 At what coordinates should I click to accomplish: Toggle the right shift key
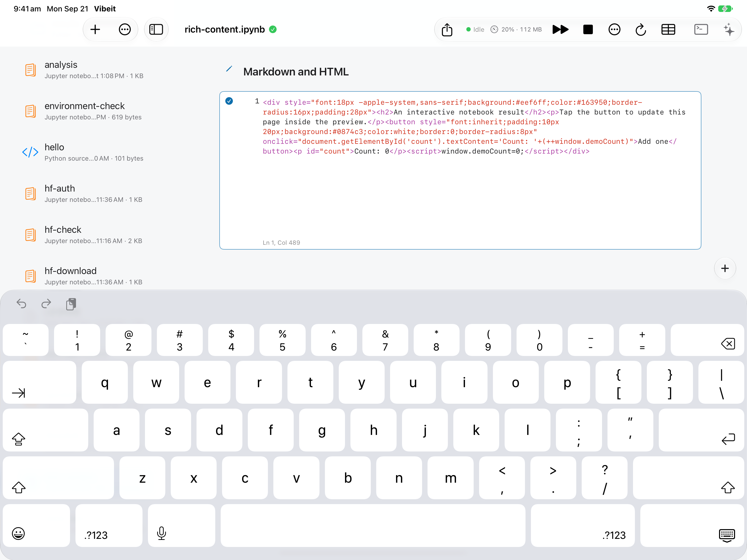(689, 478)
